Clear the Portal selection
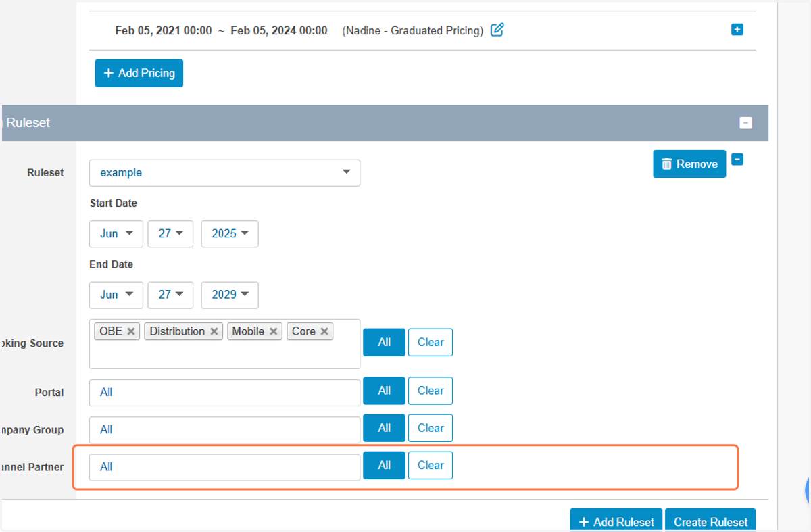The height and width of the screenshot is (532, 811). coord(431,391)
